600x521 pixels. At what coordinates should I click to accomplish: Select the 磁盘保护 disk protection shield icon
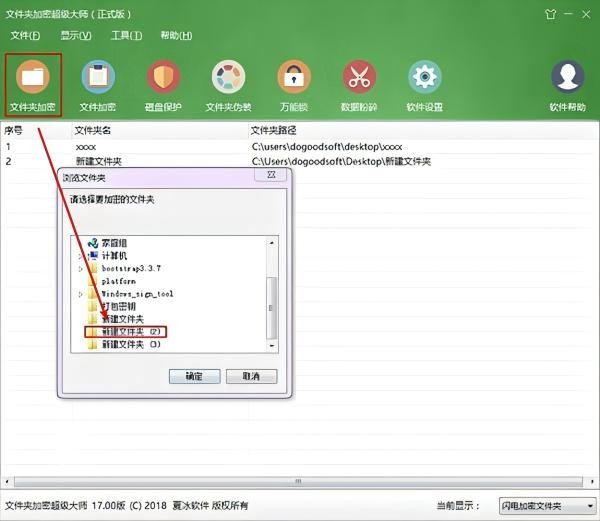click(x=163, y=79)
